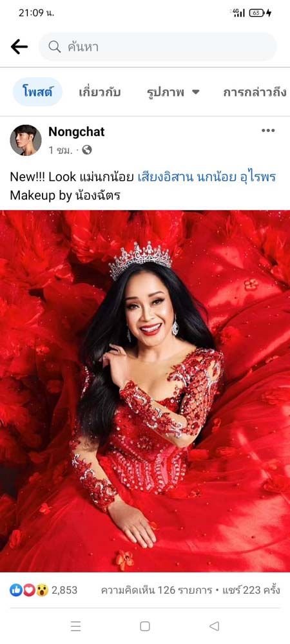
Task: Open the red dress photo
Action: pos(145,391)
